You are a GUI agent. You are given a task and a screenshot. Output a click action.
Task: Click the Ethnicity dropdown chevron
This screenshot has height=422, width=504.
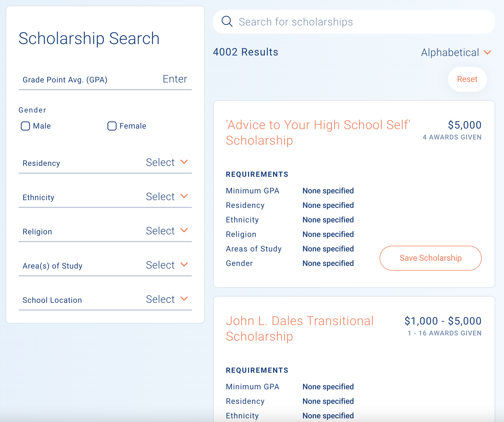[x=185, y=196]
